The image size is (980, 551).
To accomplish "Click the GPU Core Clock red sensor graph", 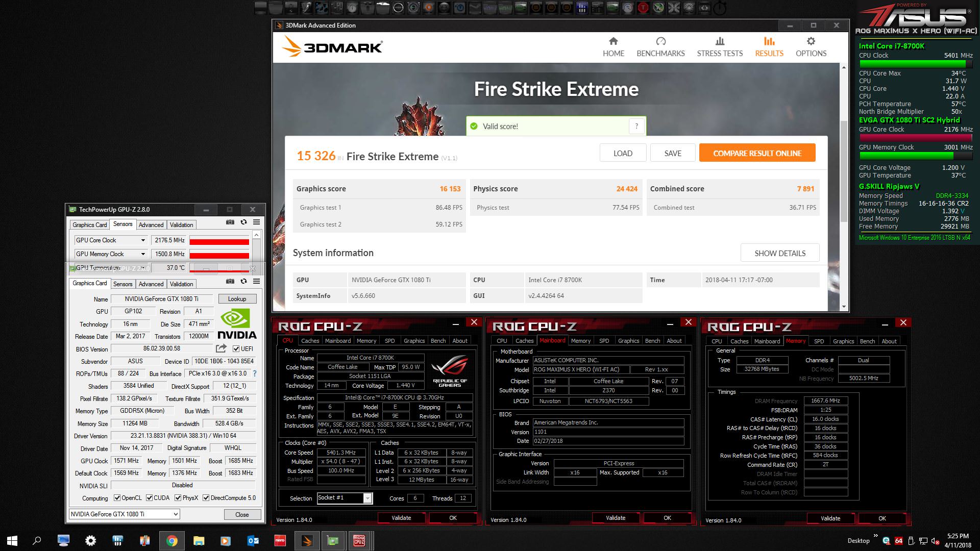I will point(219,241).
